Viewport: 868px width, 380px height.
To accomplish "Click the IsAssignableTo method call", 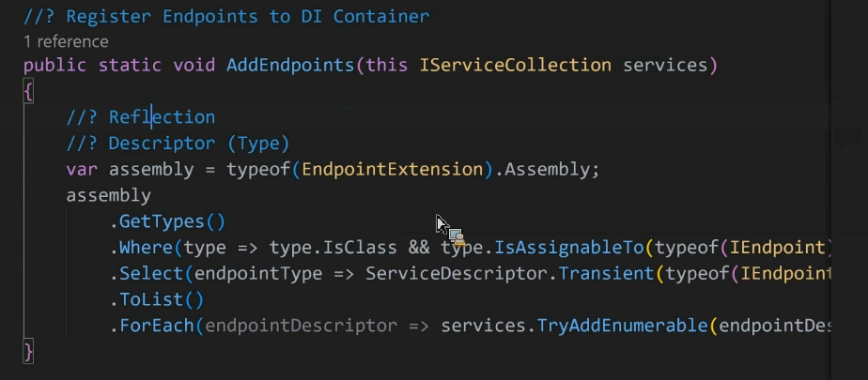I will point(568,248).
